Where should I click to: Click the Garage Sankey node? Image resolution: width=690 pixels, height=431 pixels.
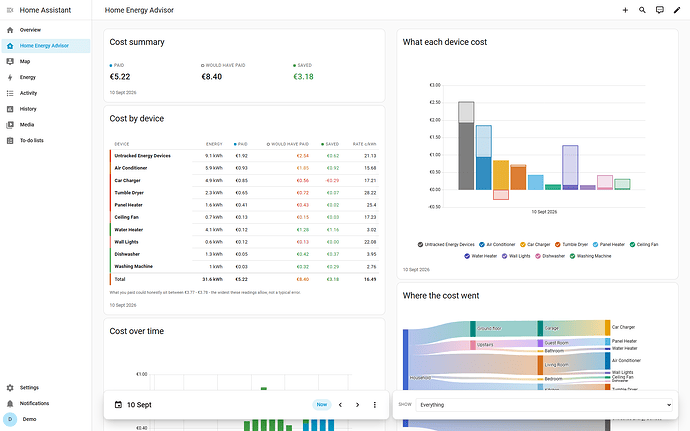[x=540, y=328]
